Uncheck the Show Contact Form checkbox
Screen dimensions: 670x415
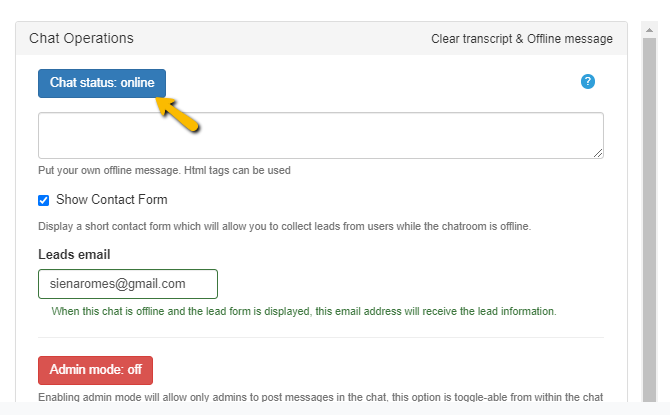click(x=44, y=200)
